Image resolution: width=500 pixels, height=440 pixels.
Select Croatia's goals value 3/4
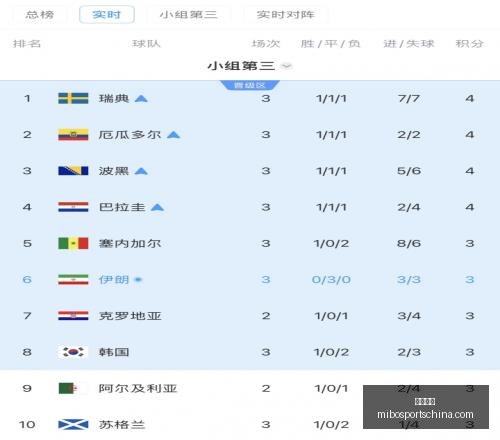coord(409,316)
